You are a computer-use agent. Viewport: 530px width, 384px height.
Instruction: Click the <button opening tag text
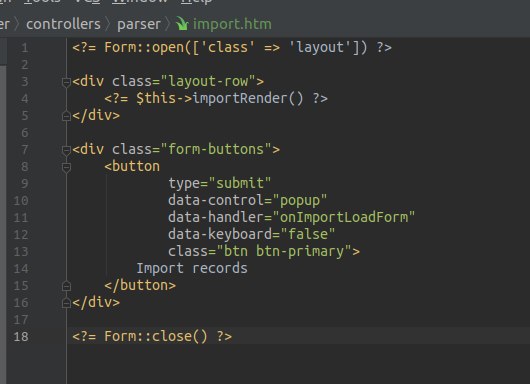pos(132,166)
